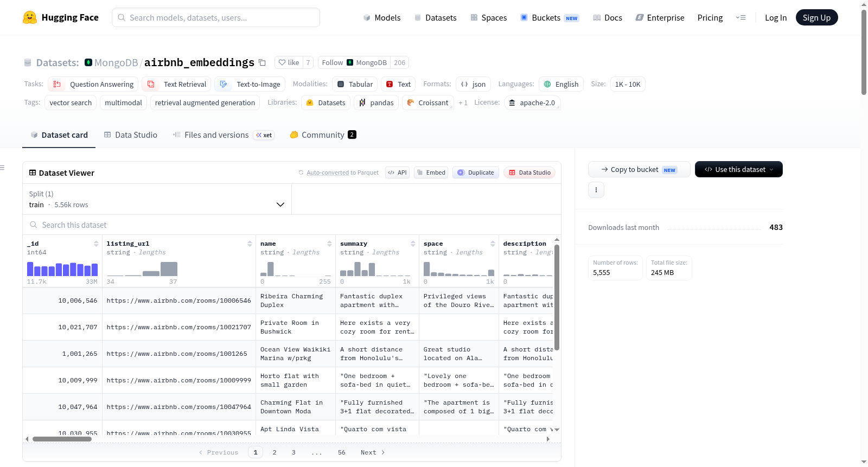Open the Datasets library tag
868x467 pixels.
click(326, 103)
